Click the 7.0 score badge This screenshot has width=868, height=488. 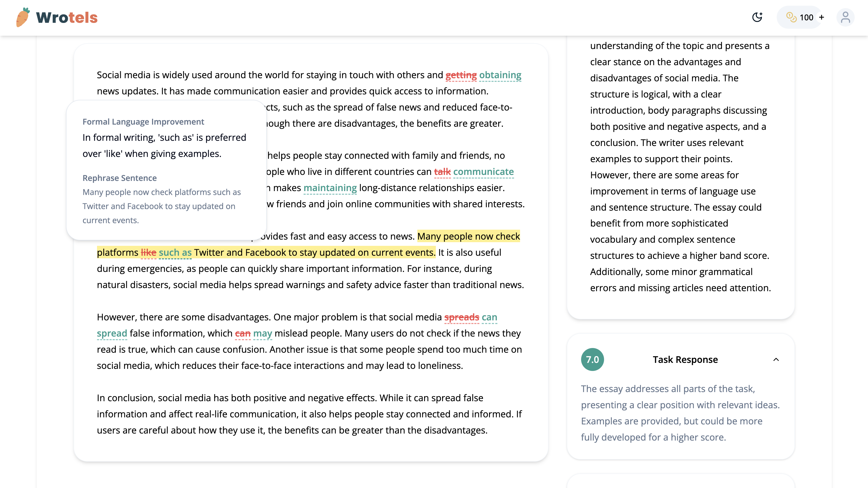[x=592, y=359]
